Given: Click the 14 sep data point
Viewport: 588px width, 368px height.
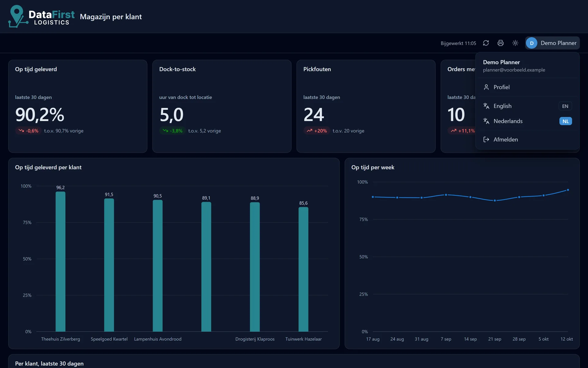Looking at the screenshot, I should click(470, 197).
